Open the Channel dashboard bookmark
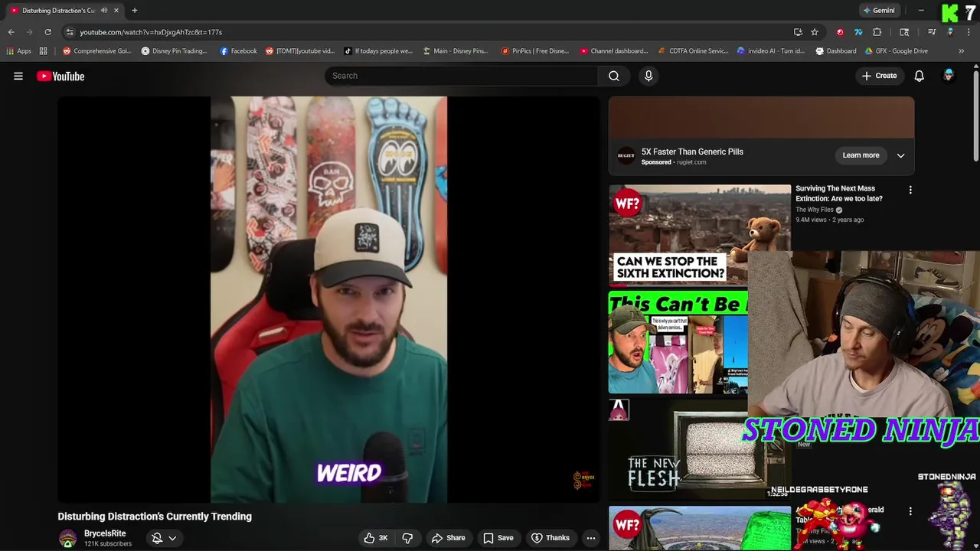The image size is (980, 551). click(x=614, y=51)
